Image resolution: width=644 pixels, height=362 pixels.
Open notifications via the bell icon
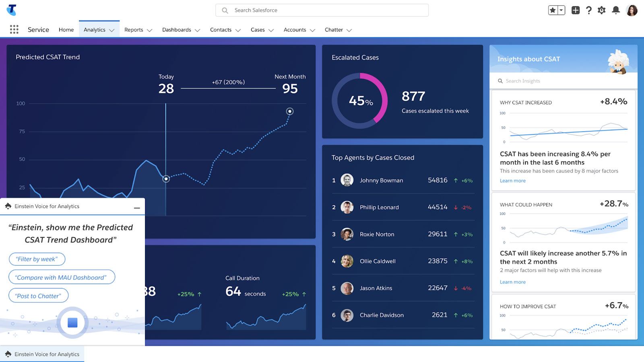click(x=615, y=10)
